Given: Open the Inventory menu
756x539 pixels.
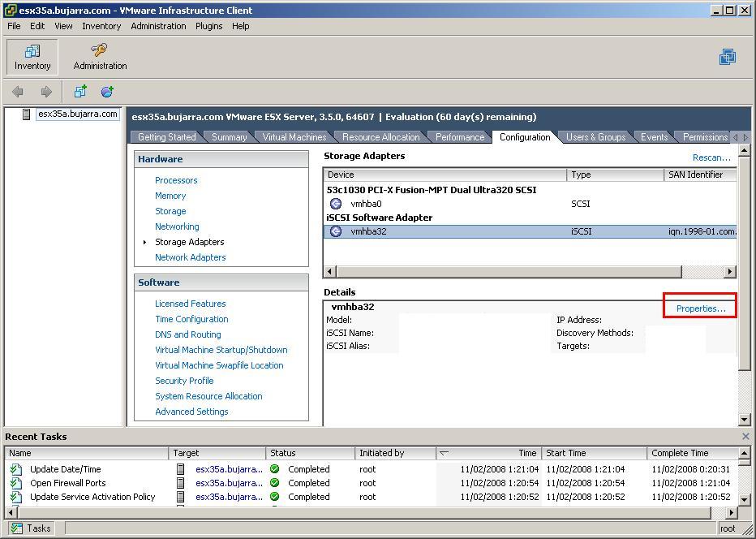Looking at the screenshot, I should pyautogui.click(x=101, y=26).
